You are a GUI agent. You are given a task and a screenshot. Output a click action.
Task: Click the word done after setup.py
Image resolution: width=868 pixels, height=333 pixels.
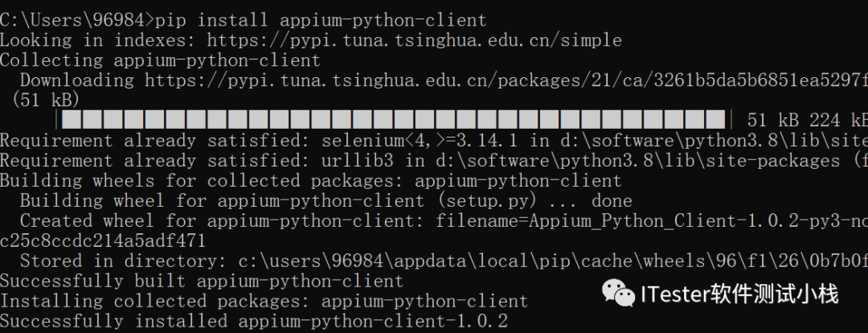point(612,201)
